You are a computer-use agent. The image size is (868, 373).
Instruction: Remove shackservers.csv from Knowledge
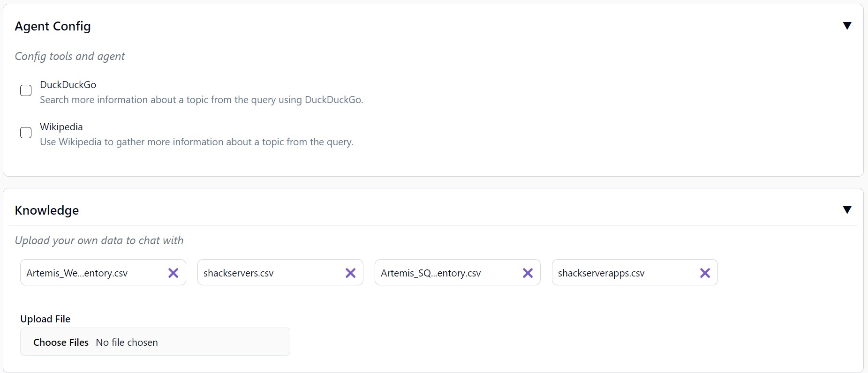[x=350, y=273]
